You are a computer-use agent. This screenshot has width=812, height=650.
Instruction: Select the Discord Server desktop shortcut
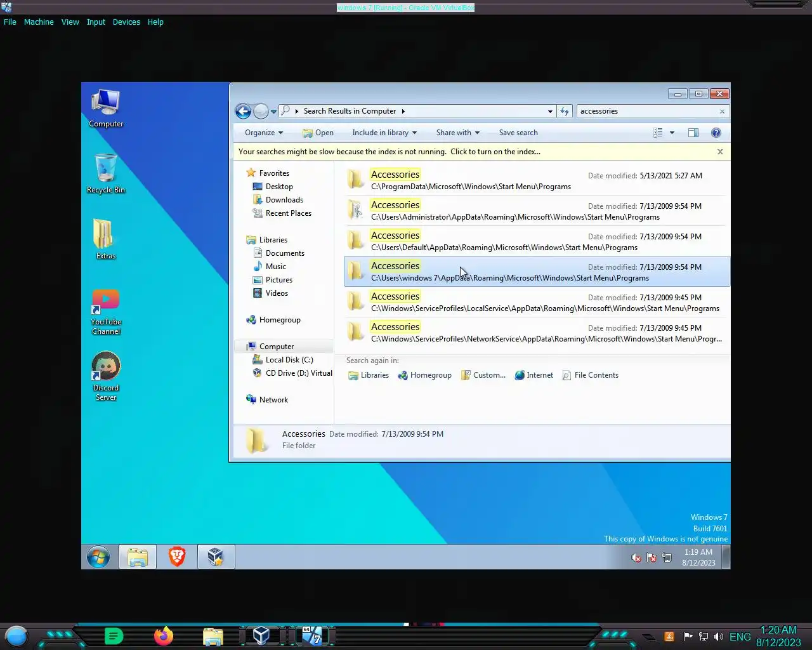point(106,377)
